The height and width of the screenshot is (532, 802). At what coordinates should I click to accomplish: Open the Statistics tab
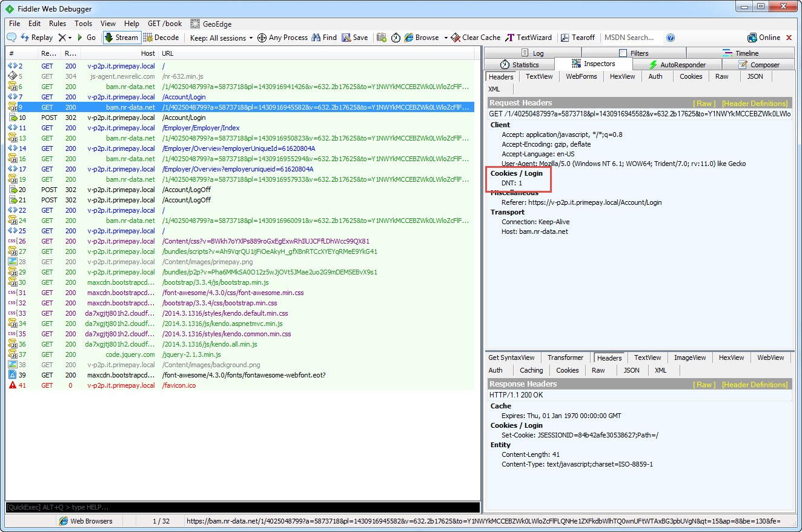pos(520,65)
